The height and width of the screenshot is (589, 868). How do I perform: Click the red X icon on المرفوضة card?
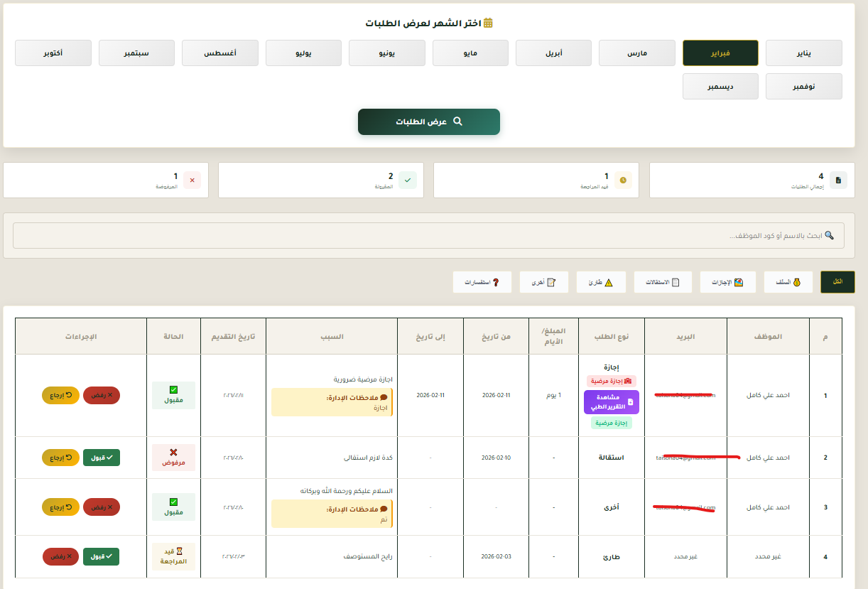[192, 180]
